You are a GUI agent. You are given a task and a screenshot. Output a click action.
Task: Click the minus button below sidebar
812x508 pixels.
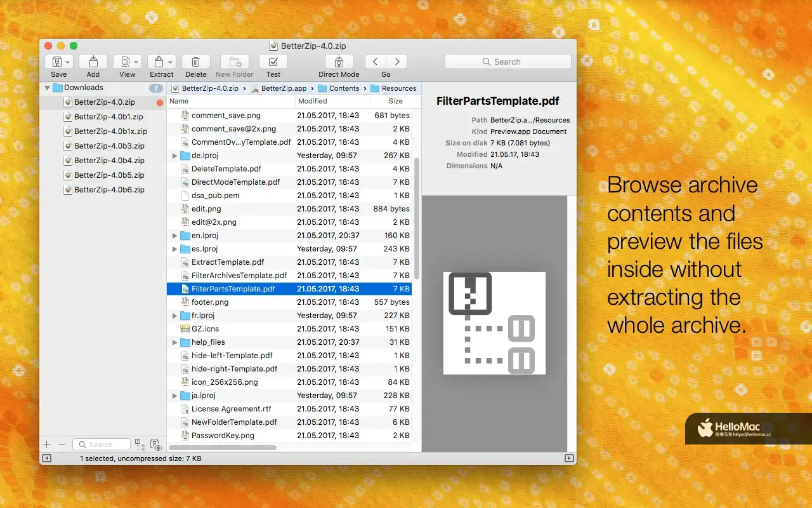point(62,444)
